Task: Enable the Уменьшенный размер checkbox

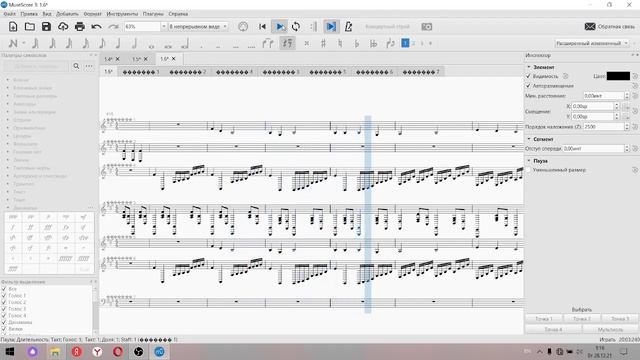Action: click(529, 170)
